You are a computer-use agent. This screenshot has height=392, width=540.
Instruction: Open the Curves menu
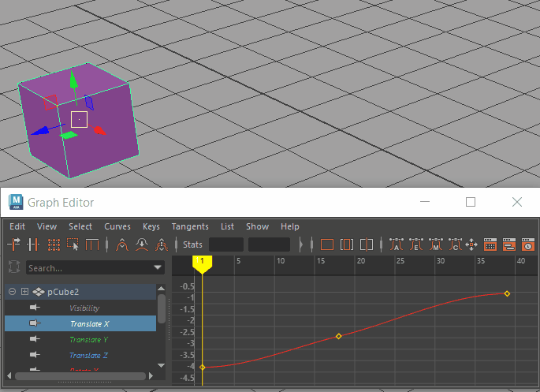coord(117,226)
